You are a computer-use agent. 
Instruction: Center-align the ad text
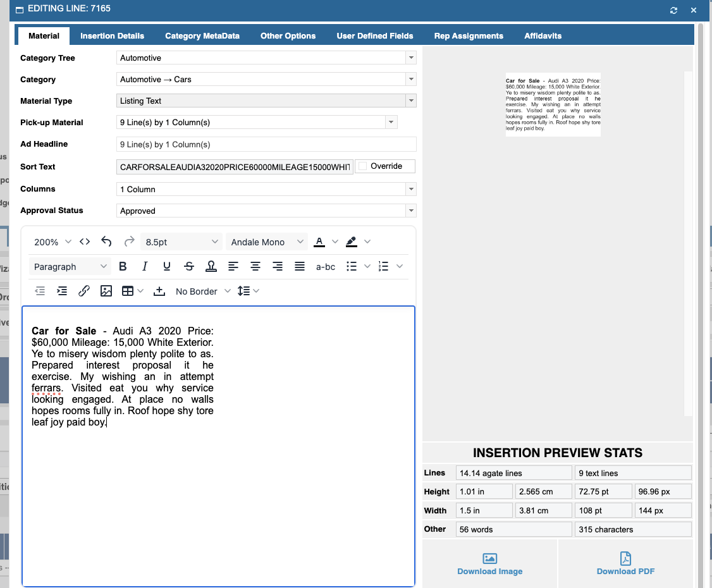pyautogui.click(x=255, y=267)
